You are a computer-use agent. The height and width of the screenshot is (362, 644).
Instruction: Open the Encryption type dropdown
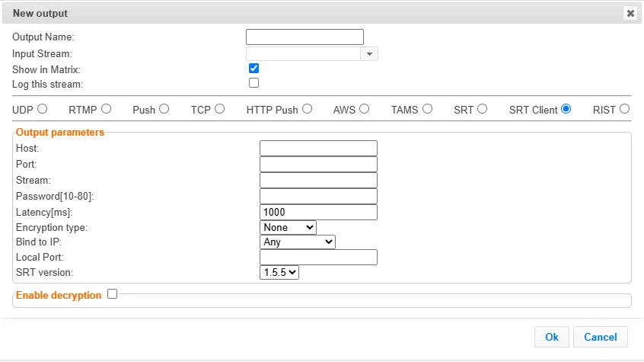tap(288, 227)
